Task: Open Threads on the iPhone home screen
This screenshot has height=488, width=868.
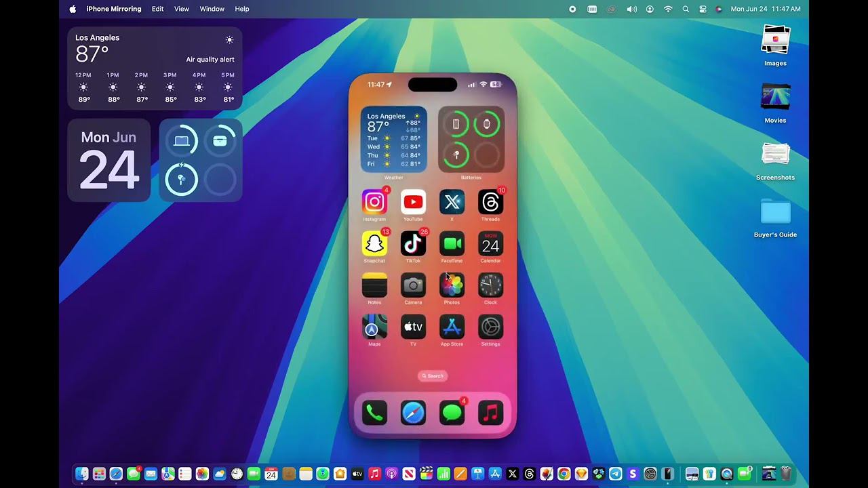Action: point(490,202)
